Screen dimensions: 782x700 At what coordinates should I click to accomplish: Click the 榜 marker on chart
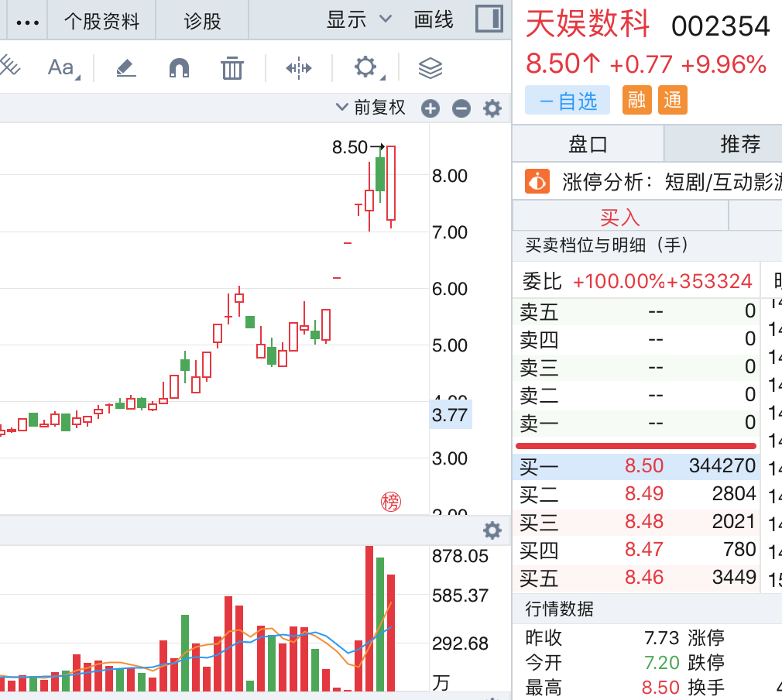click(x=391, y=502)
